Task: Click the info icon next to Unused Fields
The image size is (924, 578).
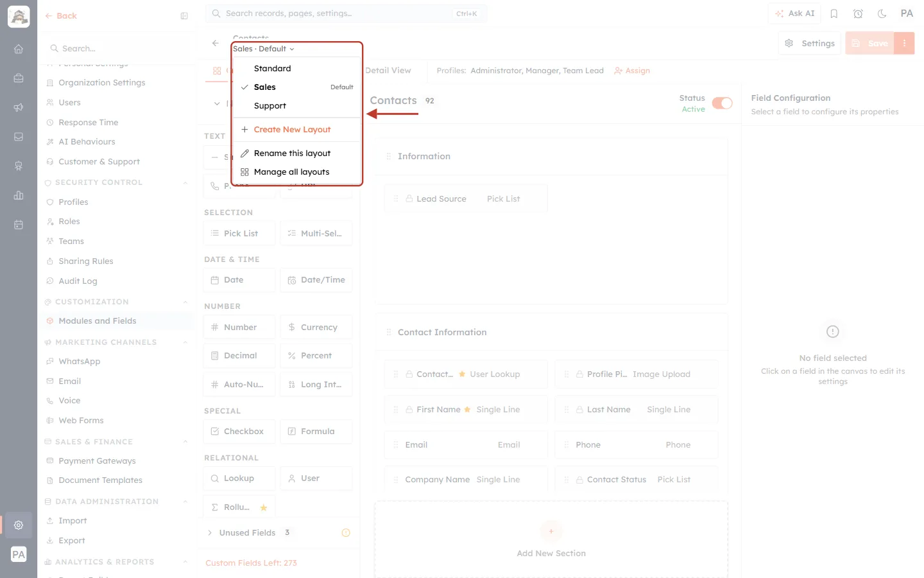Action: [346, 532]
